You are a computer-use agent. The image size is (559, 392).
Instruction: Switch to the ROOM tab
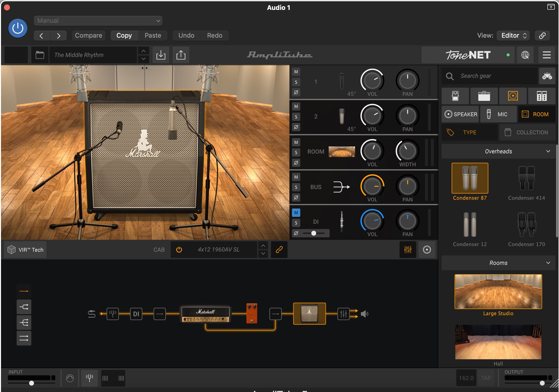coord(537,114)
